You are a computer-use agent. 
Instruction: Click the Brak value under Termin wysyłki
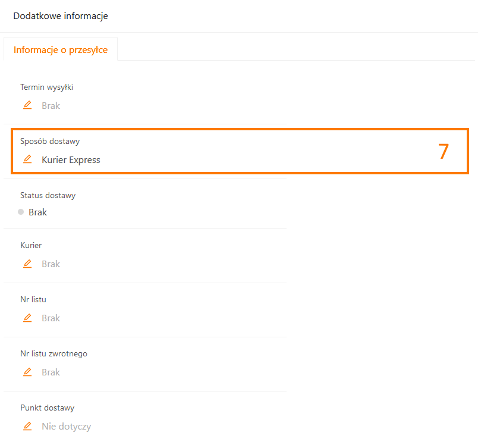click(51, 106)
